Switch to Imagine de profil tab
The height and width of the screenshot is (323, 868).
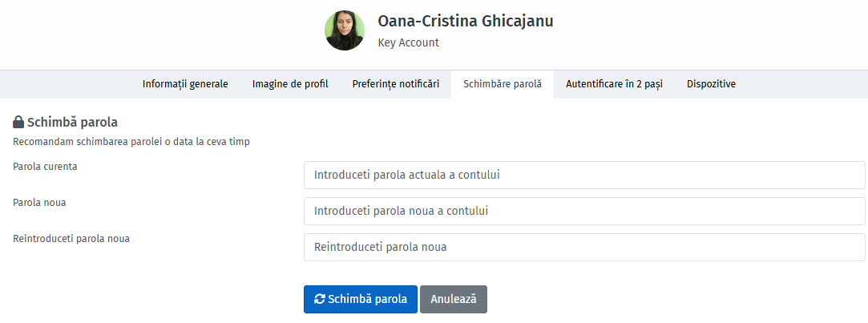point(290,84)
